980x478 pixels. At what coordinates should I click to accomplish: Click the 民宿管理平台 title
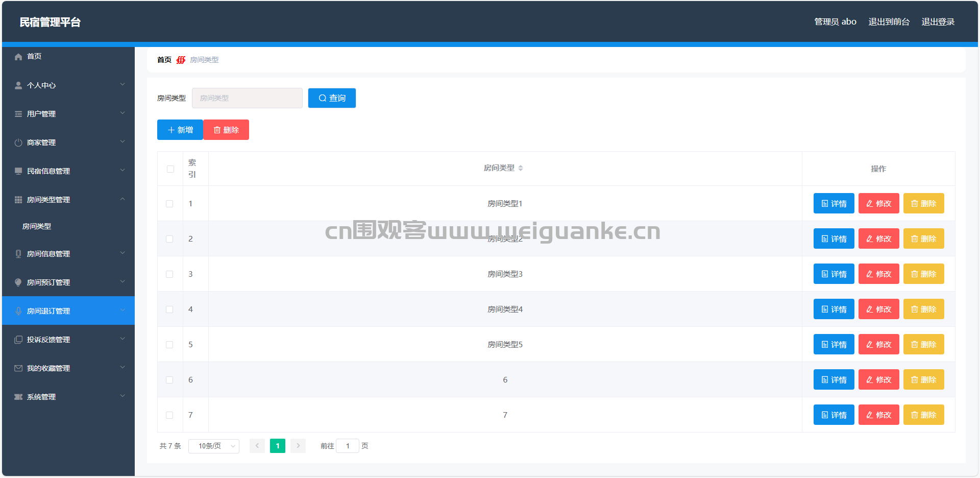[x=50, y=22]
